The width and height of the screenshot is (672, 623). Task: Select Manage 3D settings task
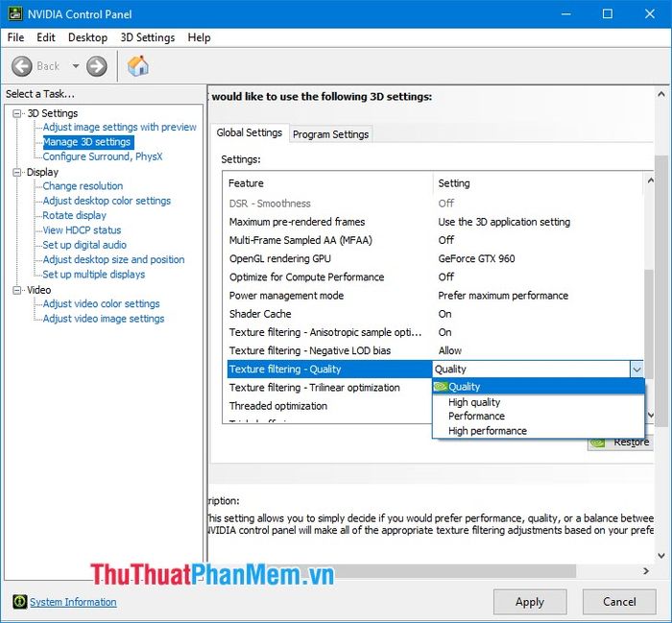pyautogui.click(x=87, y=142)
